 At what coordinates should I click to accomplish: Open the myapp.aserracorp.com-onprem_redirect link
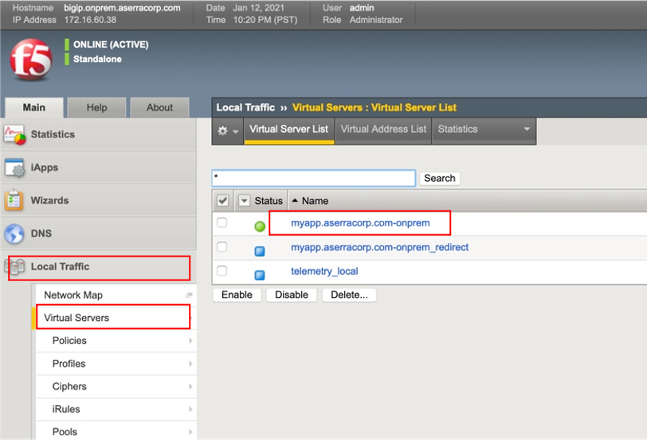click(379, 247)
